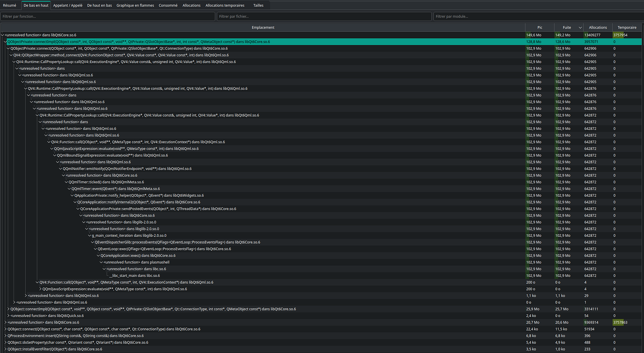Open the Allocations temporaires tab
The width and height of the screenshot is (644, 353).
tap(224, 5)
